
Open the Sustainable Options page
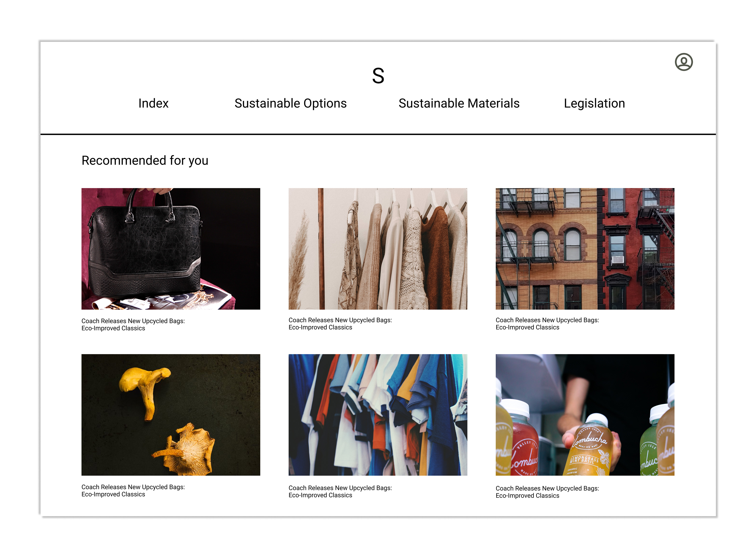[x=291, y=103]
